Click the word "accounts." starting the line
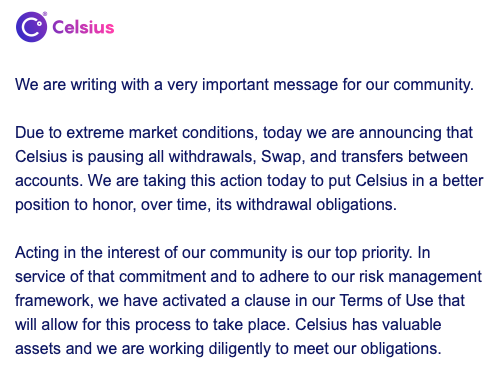 [49, 181]
